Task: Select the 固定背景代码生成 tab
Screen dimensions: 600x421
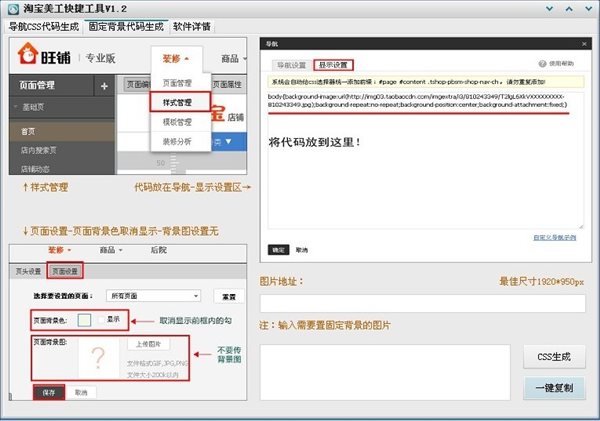Action: pyautogui.click(x=126, y=26)
